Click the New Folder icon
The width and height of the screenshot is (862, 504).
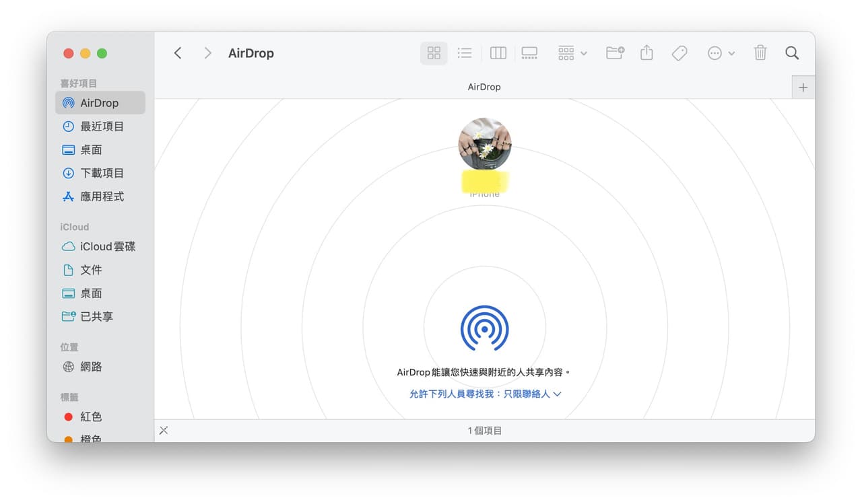pos(614,52)
